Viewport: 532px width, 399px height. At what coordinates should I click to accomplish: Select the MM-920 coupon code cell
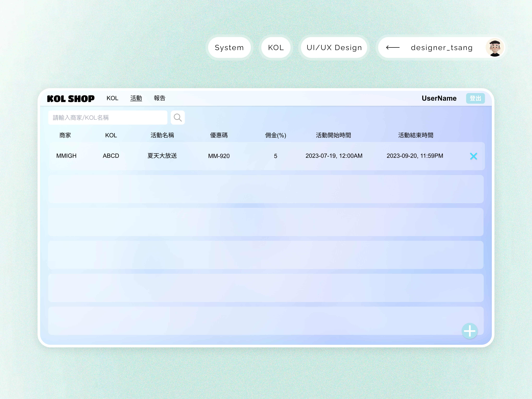tap(219, 156)
